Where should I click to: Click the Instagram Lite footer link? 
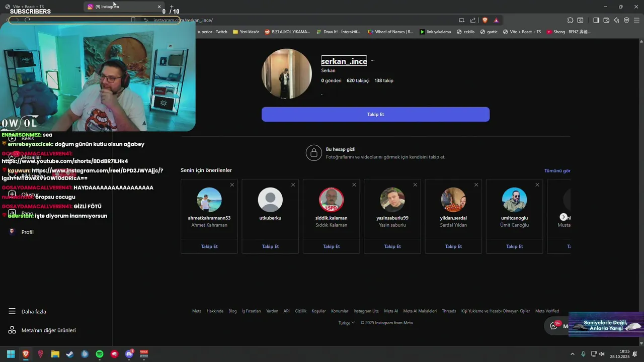pos(366,311)
